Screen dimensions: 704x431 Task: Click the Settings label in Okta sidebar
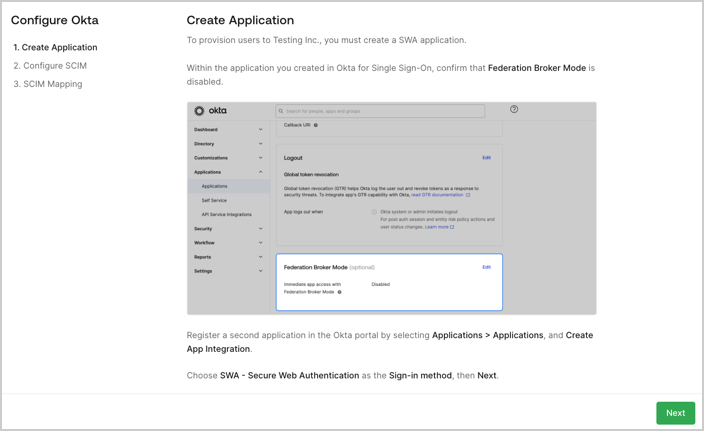[203, 271]
